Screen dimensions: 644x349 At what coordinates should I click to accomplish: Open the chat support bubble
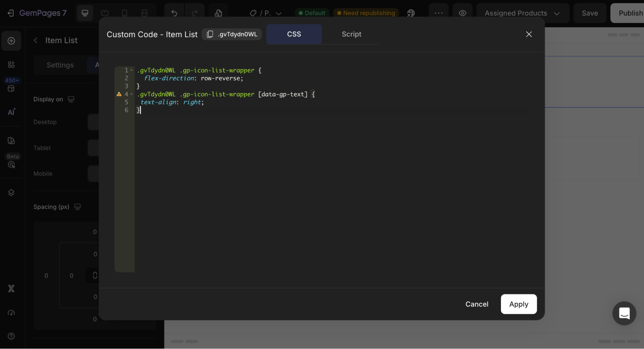click(624, 313)
